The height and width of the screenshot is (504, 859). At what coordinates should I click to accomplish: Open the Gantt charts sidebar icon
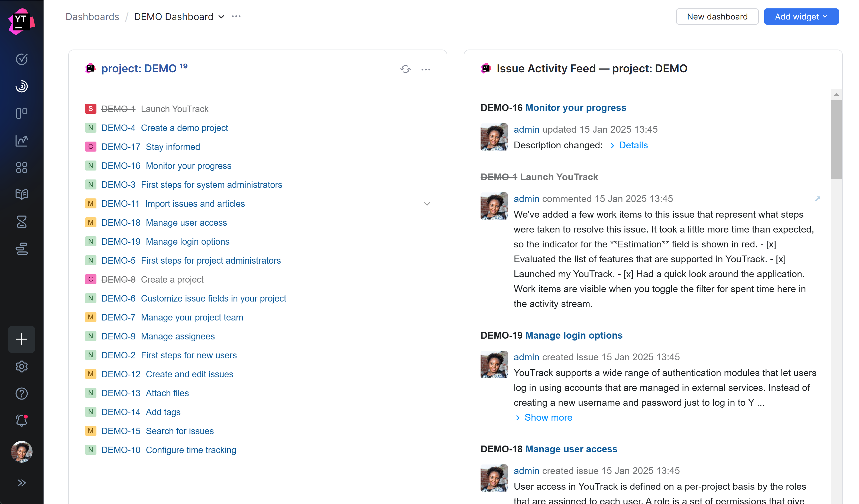pyautogui.click(x=21, y=249)
